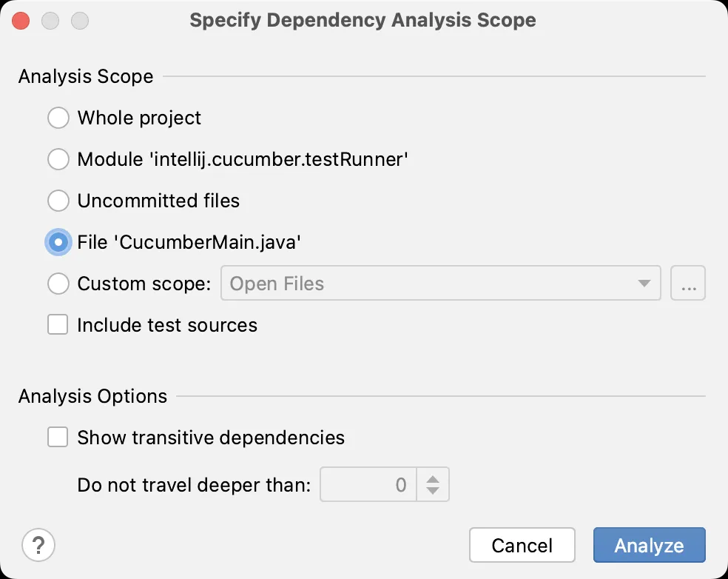Select the Uncommitted files option
Viewport: 728px width, 579px height.
tap(58, 201)
